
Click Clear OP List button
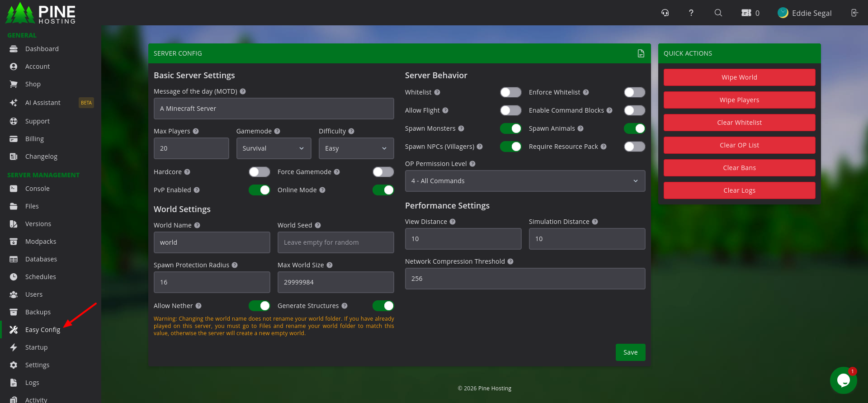[x=740, y=145]
